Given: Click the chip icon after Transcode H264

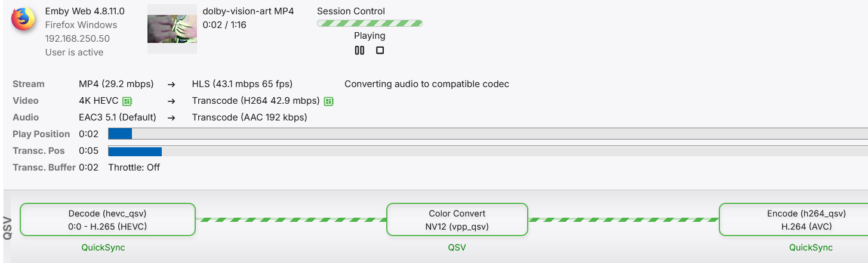Looking at the screenshot, I should [x=328, y=101].
